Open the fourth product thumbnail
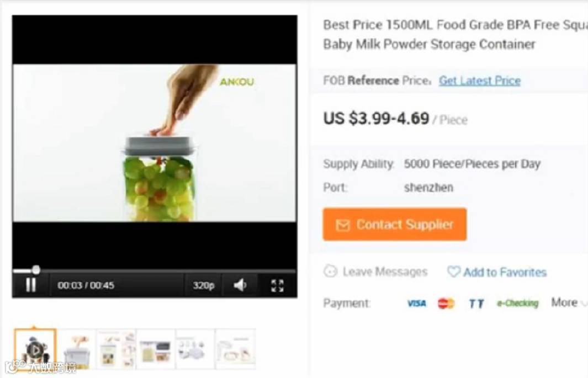This screenshot has width=588, height=378. click(x=156, y=349)
